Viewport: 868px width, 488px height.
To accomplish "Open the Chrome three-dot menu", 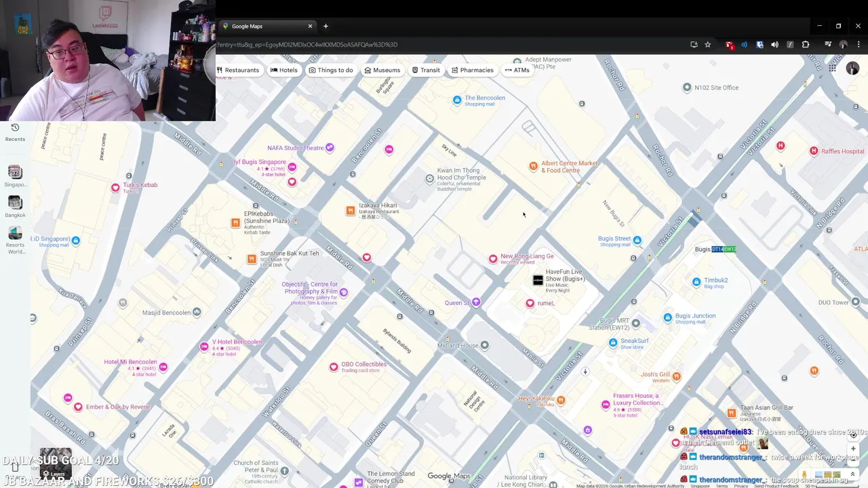I will 858,45.
